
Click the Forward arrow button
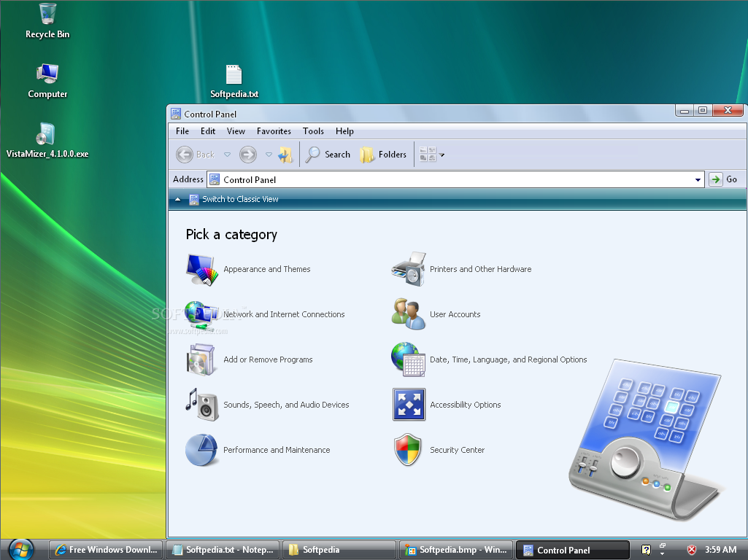[x=248, y=155]
